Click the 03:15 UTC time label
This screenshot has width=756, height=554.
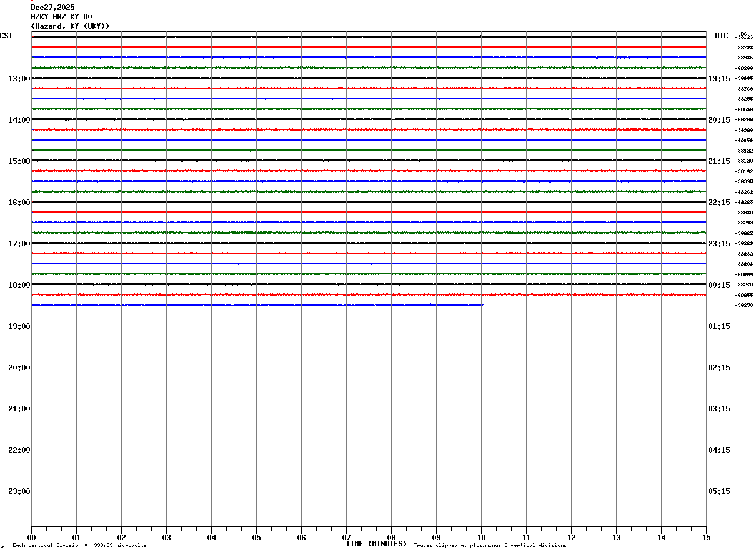(x=719, y=409)
